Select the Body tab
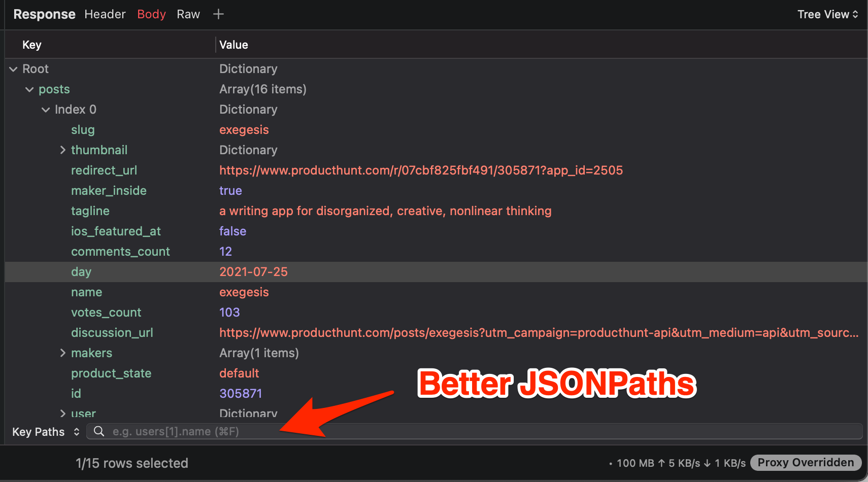 tap(151, 14)
